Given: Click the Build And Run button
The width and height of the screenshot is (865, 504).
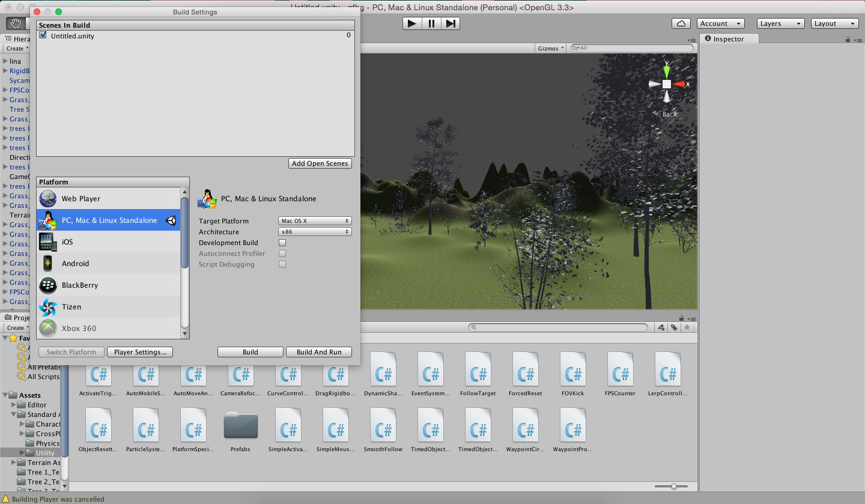Looking at the screenshot, I should pyautogui.click(x=318, y=352).
